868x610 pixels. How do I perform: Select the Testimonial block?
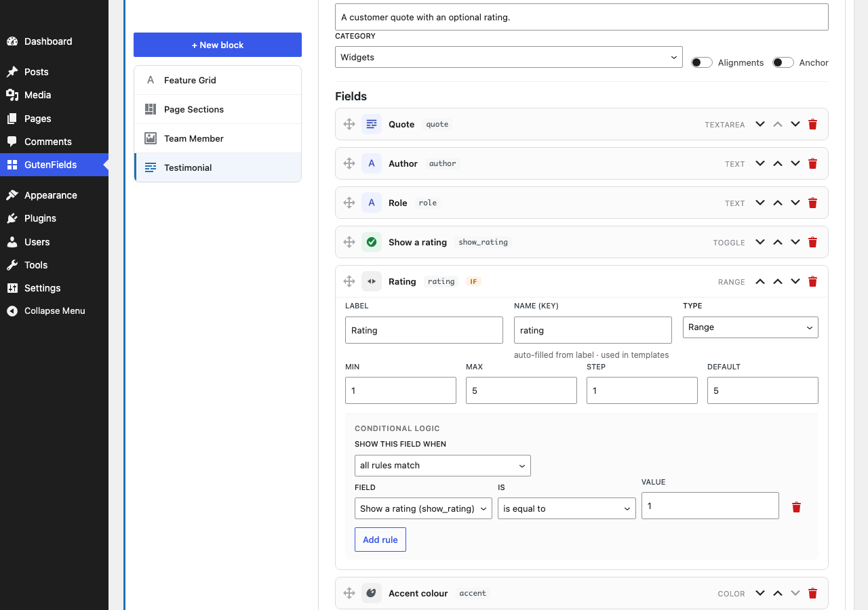click(x=218, y=167)
